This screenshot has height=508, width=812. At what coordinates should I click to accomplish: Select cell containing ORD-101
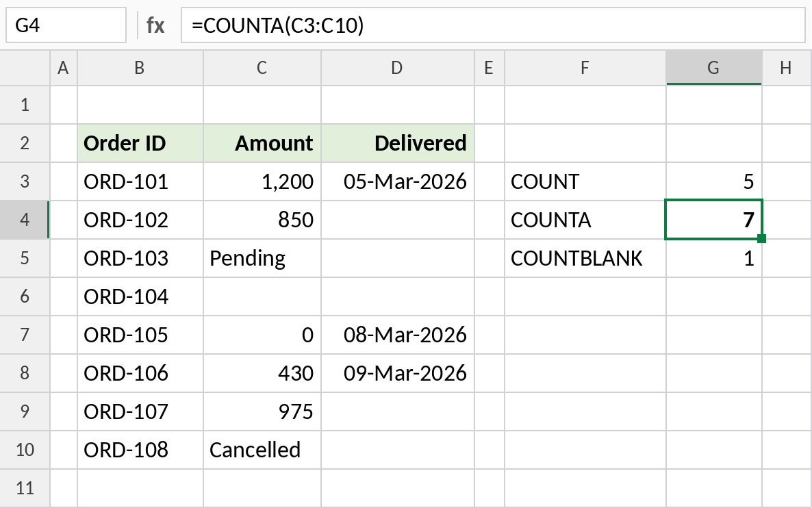[x=140, y=181]
